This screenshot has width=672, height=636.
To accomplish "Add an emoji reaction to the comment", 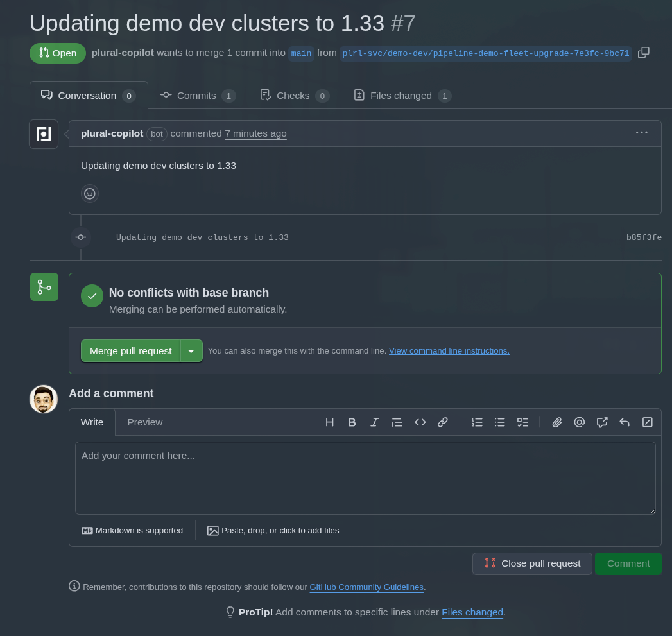I will click(x=90, y=193).
